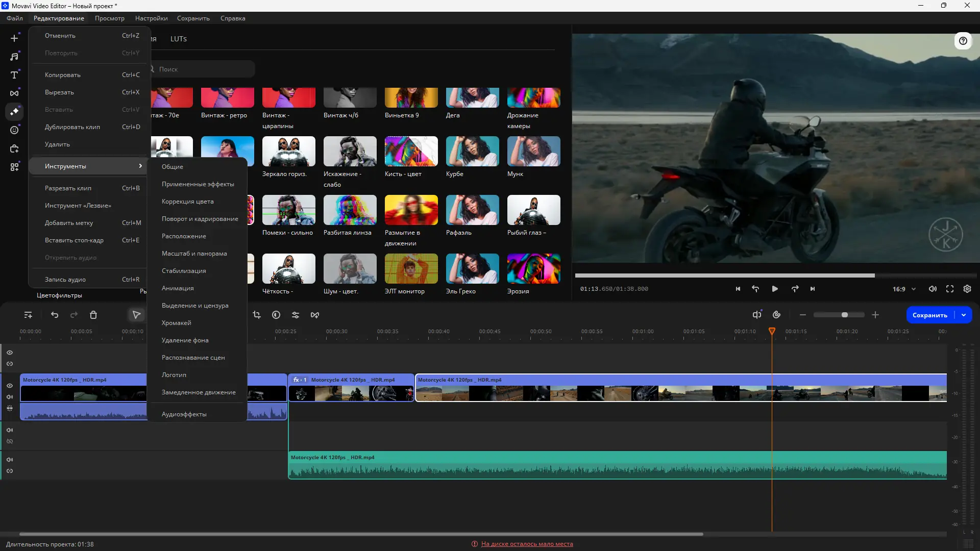This screenshot has width=980, height=551.
Task: Expand the Инструменты submenu
Action: tap(88, 166)
